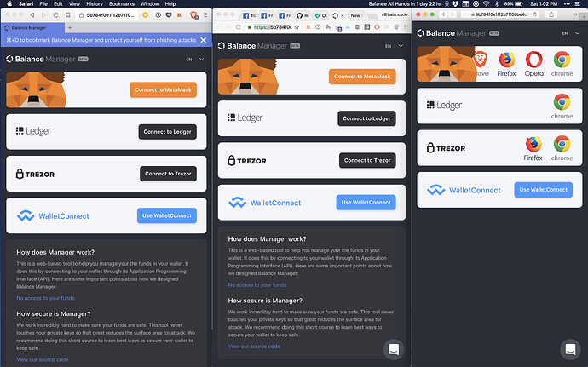The height and width of the screenshot is (367, 588).
Task: Open the purple shield extension in Chrome
Action: click(x=396, y=27)
